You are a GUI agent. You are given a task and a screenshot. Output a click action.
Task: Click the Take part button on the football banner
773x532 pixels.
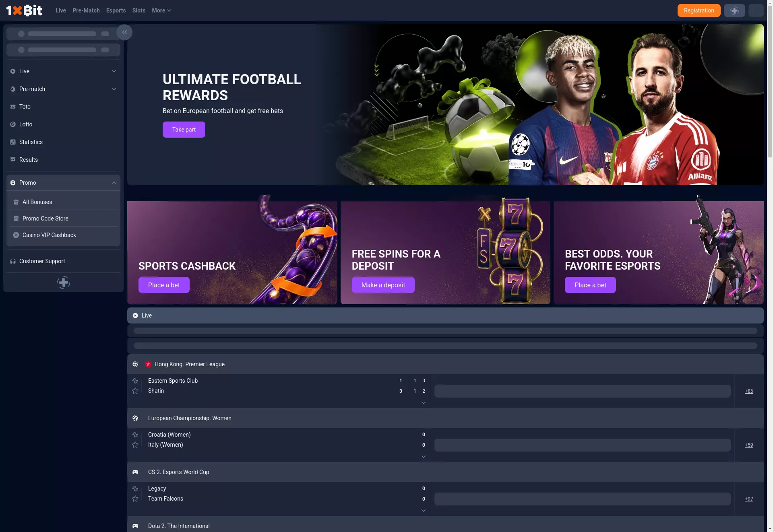pyautogui.click(x=184, y=130)
